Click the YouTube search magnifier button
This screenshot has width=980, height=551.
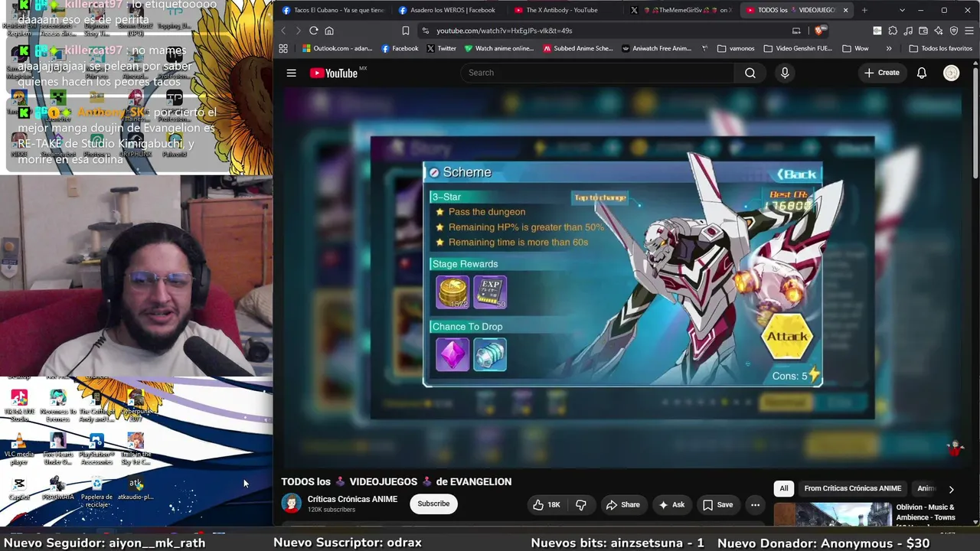coord(750,73)
